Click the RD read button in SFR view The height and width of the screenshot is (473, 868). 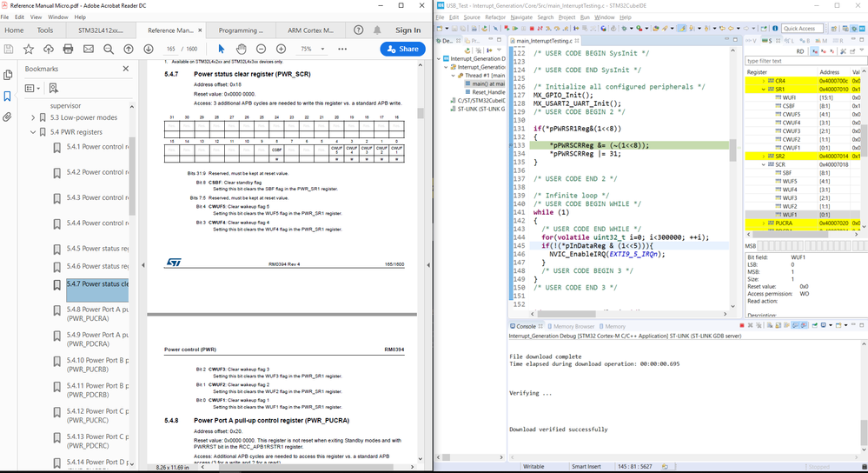coord(800,51)
